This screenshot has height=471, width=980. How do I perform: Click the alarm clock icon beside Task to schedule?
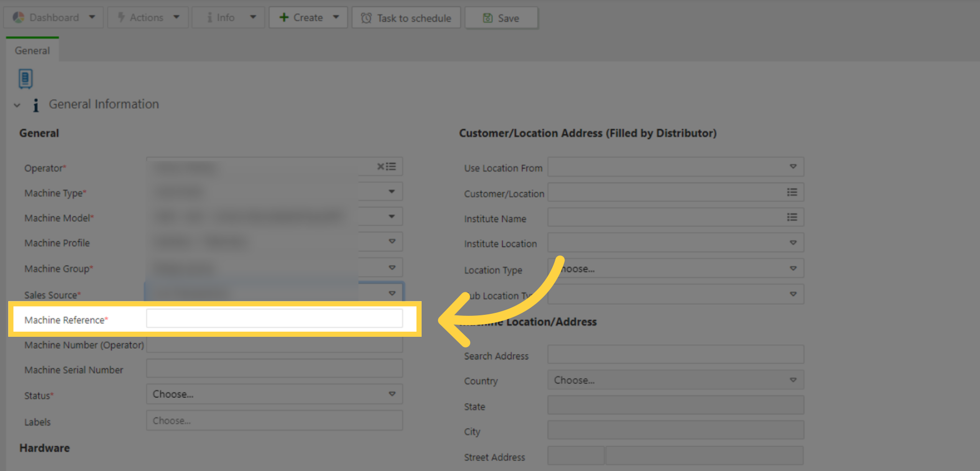coord(366,18)
